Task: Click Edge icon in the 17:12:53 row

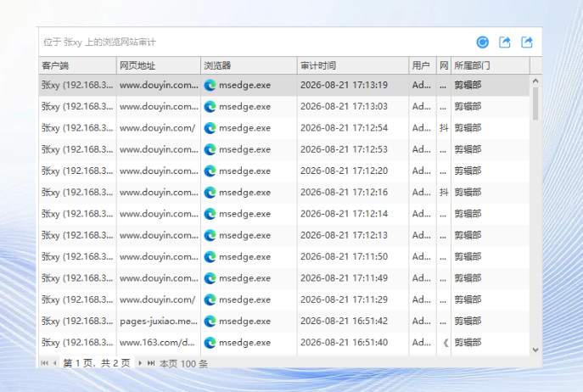Action: [x=210, y=149]
